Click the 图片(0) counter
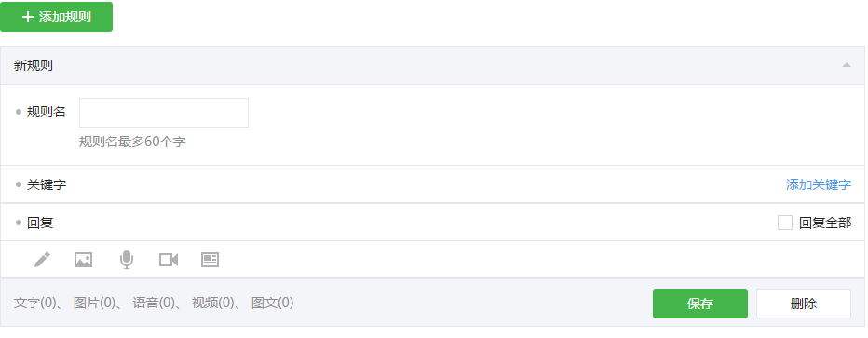The height and width of the screenshot is (338, 868). coord(94,304)
